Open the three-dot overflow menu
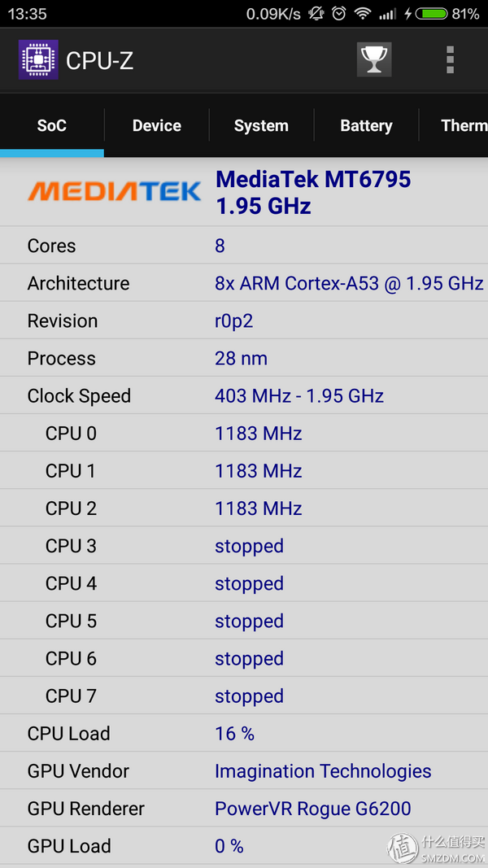Viewport: 488px width, 868px height. click(450, 59)
